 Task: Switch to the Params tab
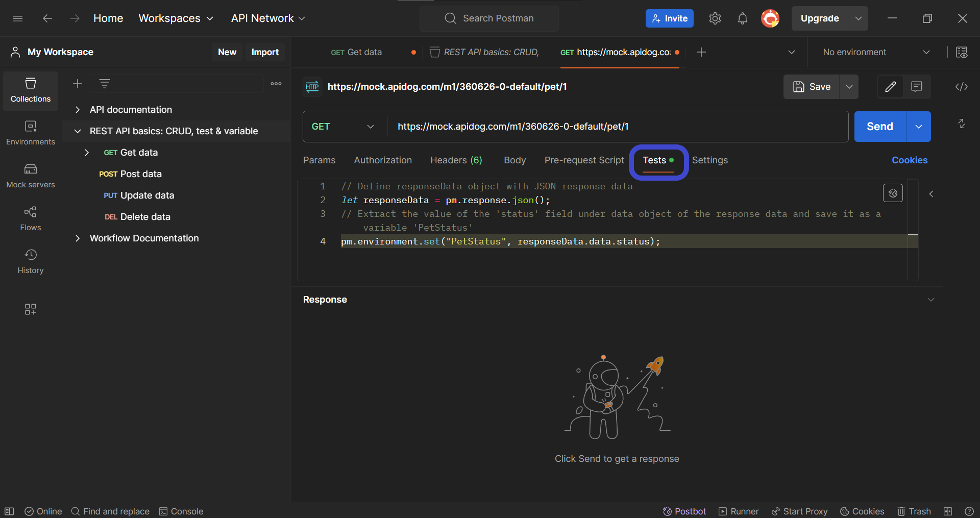320,160
